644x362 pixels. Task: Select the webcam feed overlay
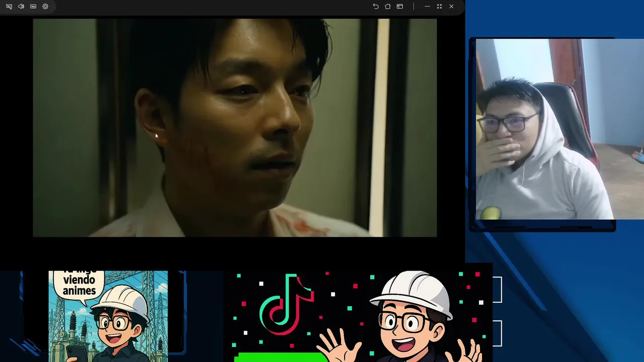(x=560, y=129)
